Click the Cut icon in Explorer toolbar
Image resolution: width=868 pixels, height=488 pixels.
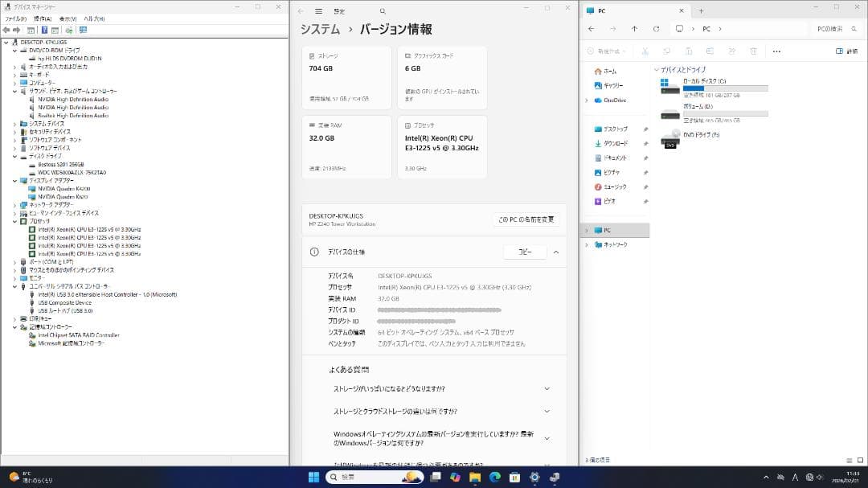[647, 51]
